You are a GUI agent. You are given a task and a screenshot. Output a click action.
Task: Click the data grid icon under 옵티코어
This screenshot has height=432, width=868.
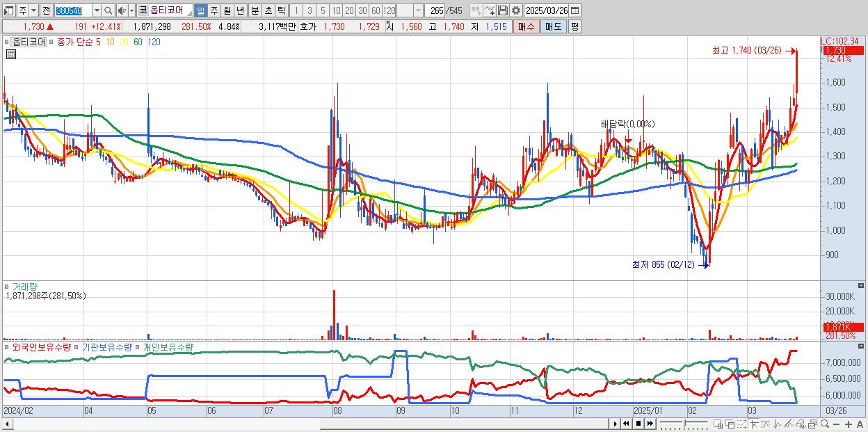tap(11, 54)
